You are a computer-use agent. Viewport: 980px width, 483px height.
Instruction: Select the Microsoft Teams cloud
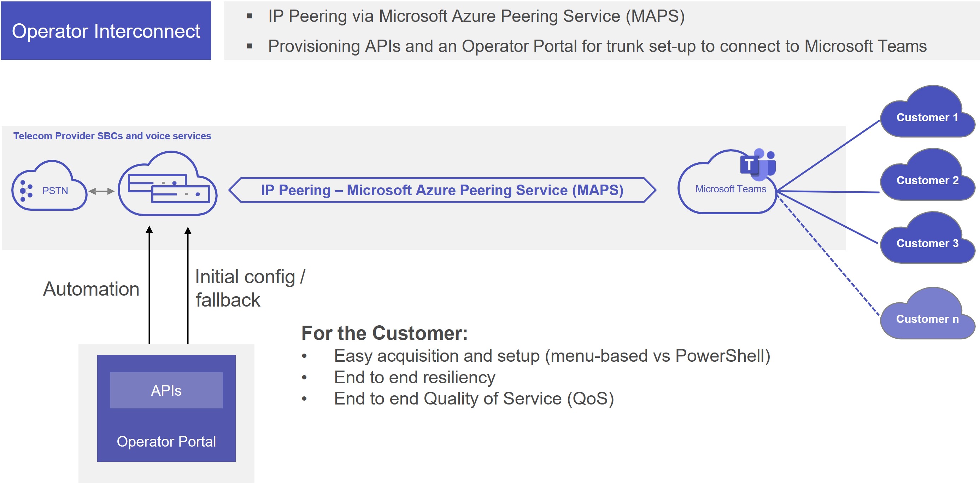tap(727, 182)
